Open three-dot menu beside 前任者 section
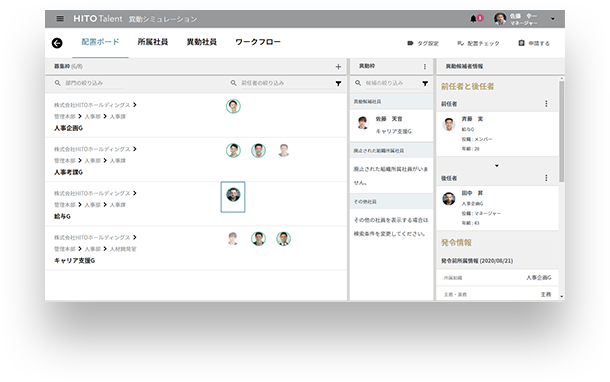Viewport: 610px width, 382px height. (546, 103)
